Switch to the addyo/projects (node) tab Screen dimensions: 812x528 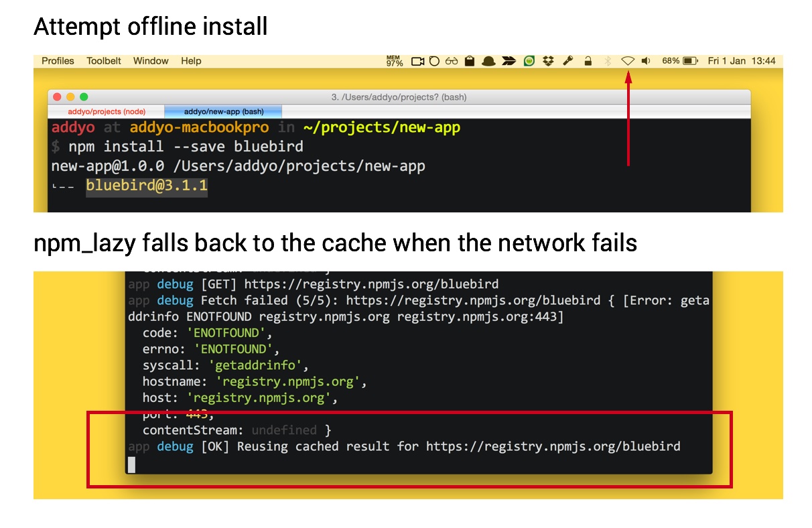[107, 111]
